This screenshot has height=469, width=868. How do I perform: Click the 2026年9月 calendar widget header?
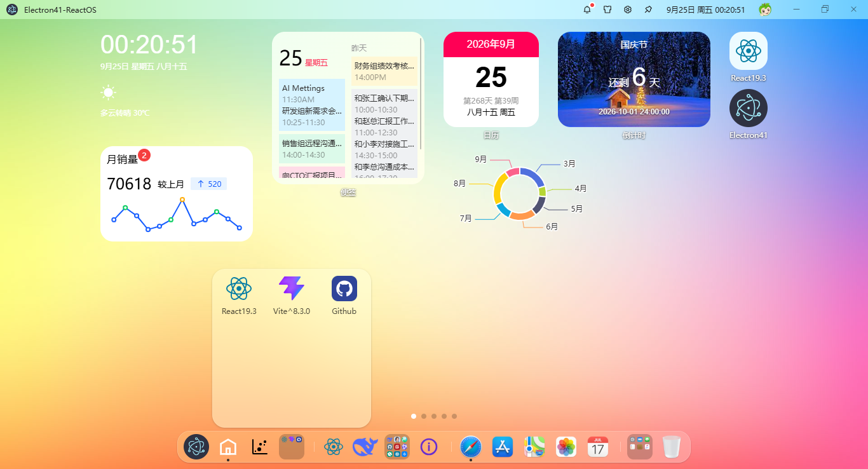pos(491,44)
